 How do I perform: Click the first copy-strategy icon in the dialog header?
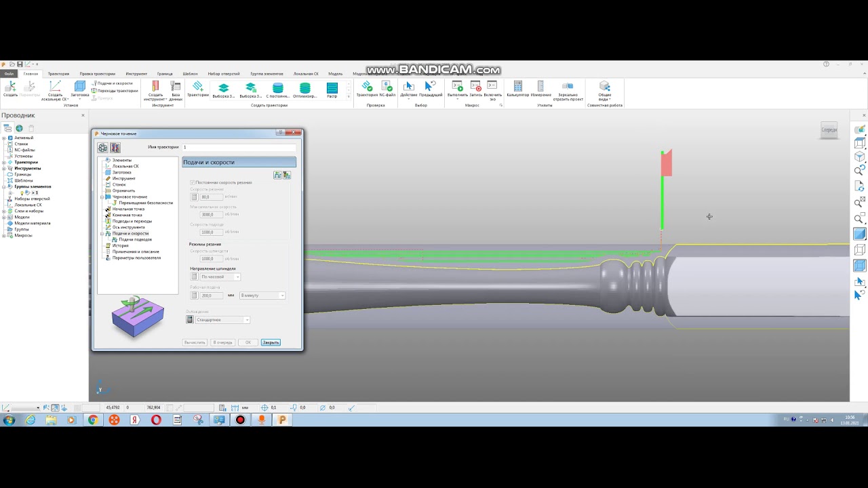click(103, 147)
